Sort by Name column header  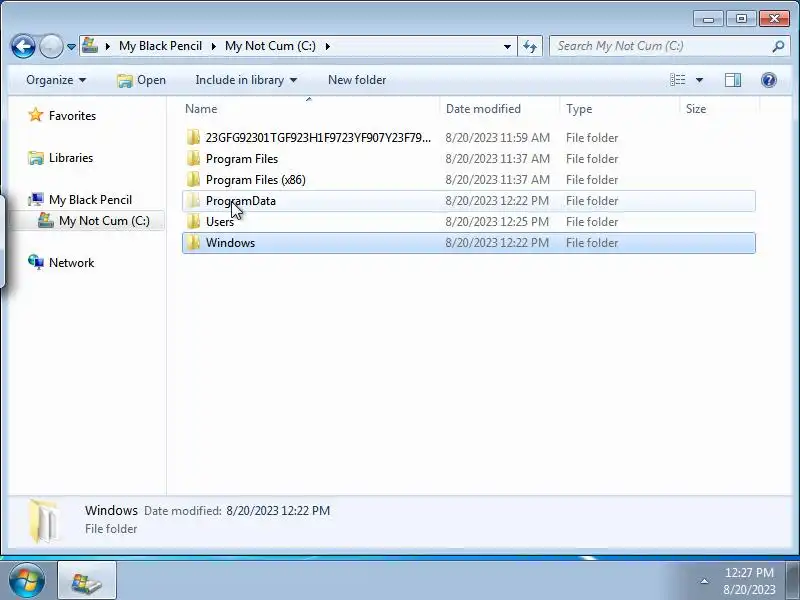201,109
